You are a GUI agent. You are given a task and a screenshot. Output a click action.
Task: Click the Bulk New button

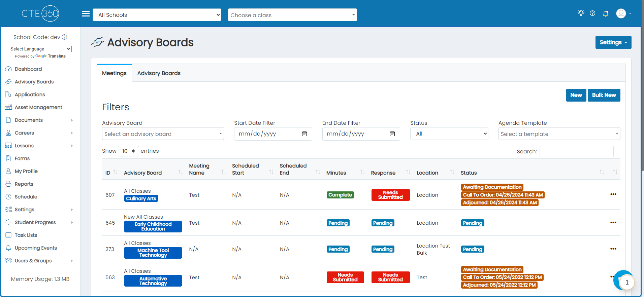point(604,95)
